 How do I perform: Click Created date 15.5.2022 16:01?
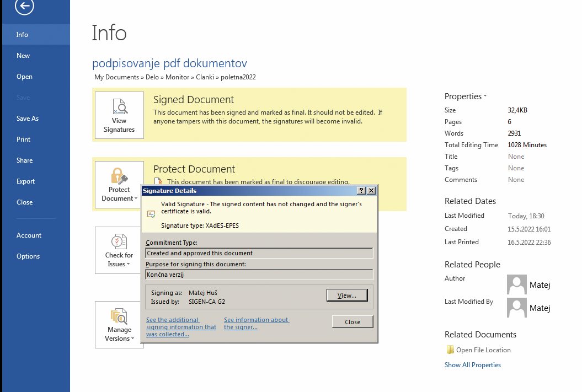point(529,229)
